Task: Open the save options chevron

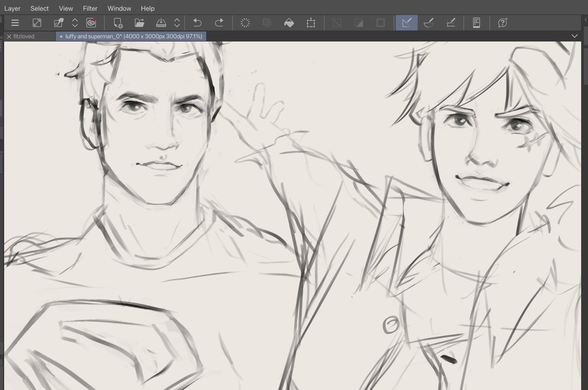Action: [177, 23]
